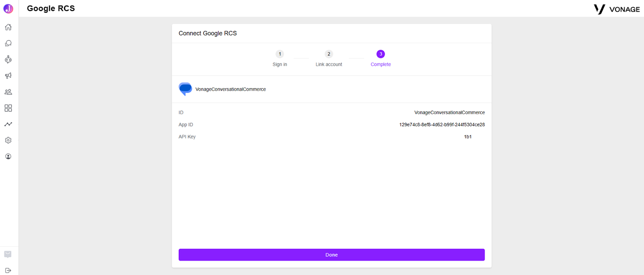The image size is (644, 275).
Task: Open the user profile icon in sidebar
Action: [x=8, y=156]
